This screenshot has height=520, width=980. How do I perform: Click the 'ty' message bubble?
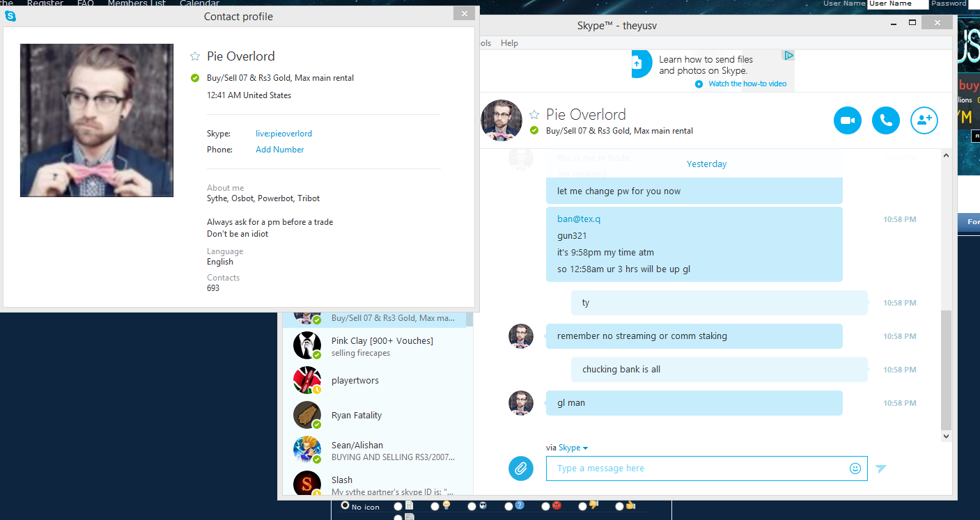click(x=720, y=303)
